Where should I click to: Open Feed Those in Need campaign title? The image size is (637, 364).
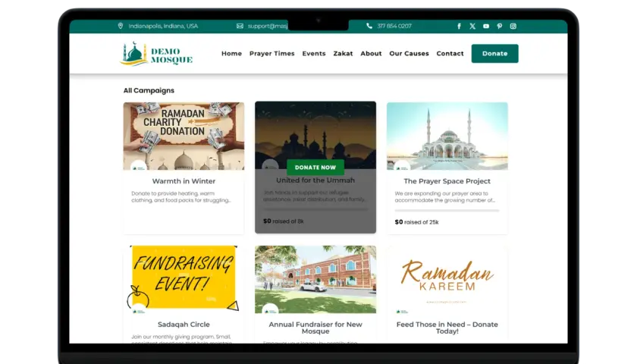[447, 328]
